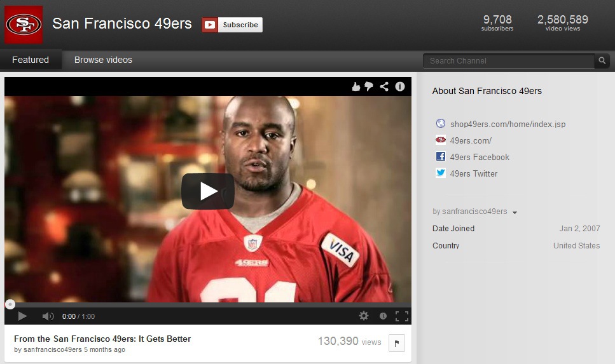615x364 pixels.
Task: Click the 0:00 / 1:00 time display
Action: click(x=78, y=316)
